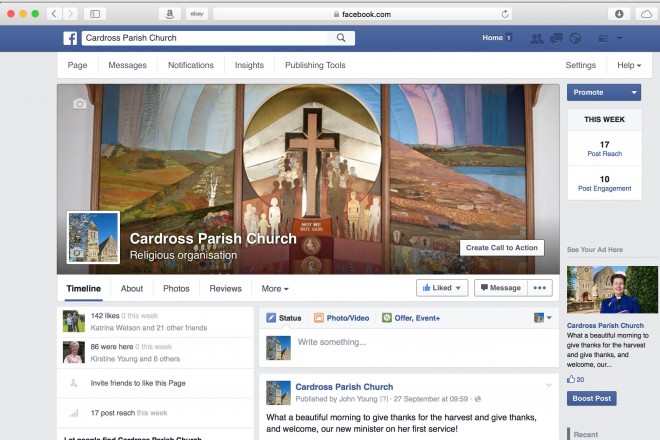Click the post author avatar thumbnail
Screen dimensions: 660x440
278,393
